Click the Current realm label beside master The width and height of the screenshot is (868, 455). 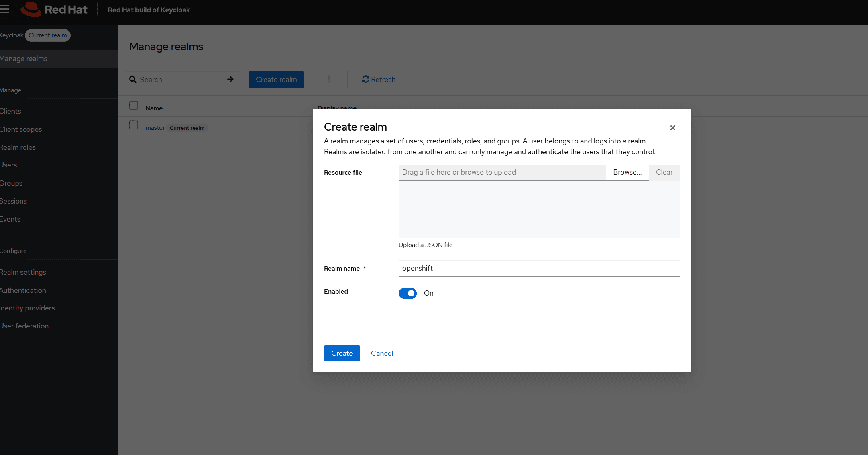[187, 128]
